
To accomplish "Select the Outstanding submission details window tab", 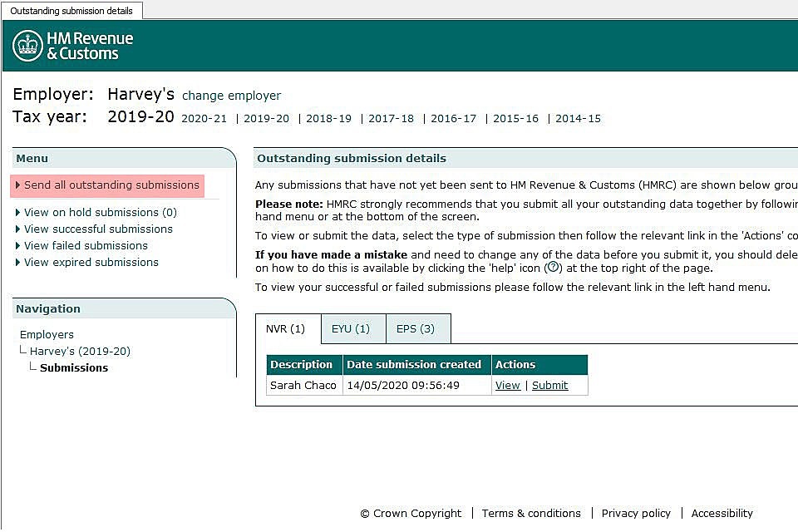I will point(71,10).
